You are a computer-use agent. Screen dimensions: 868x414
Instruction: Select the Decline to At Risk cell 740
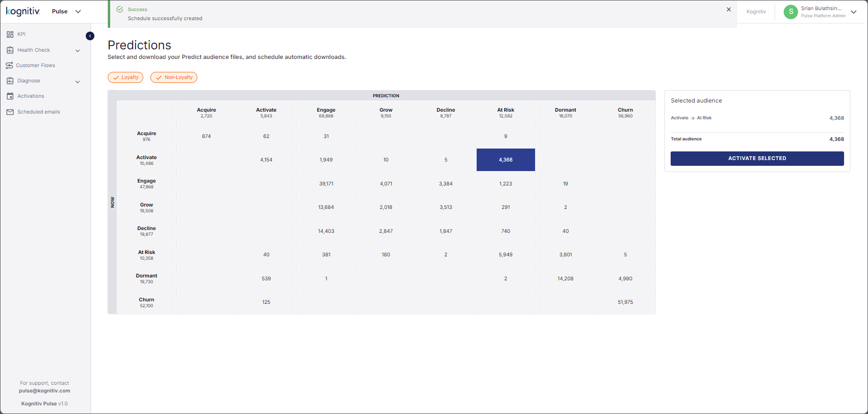point(505,231)
